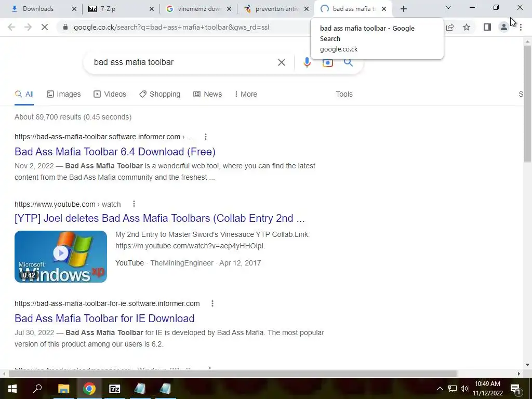Go forward to the next page
The width and height of the screenshot is (532, 399).
28,27
